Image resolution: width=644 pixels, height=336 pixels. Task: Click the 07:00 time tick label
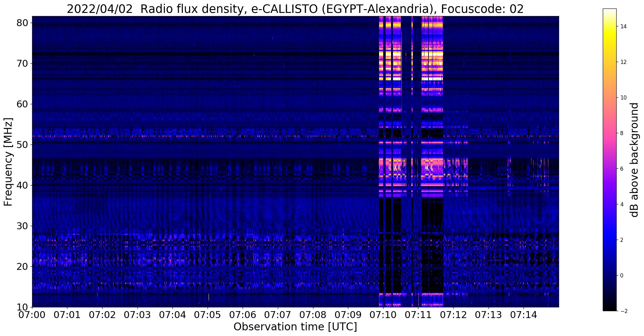tap(32, 315)
